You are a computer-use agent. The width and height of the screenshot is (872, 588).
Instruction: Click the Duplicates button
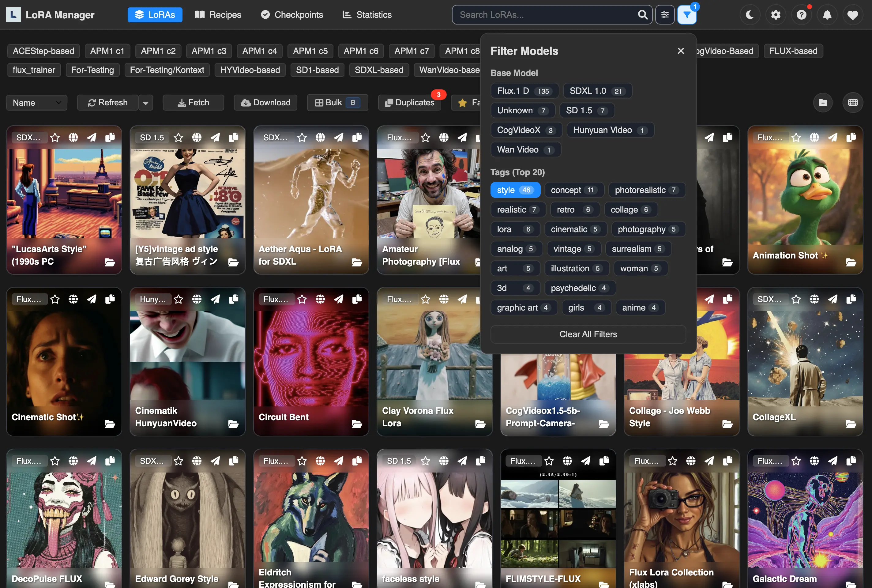[409, 103]
